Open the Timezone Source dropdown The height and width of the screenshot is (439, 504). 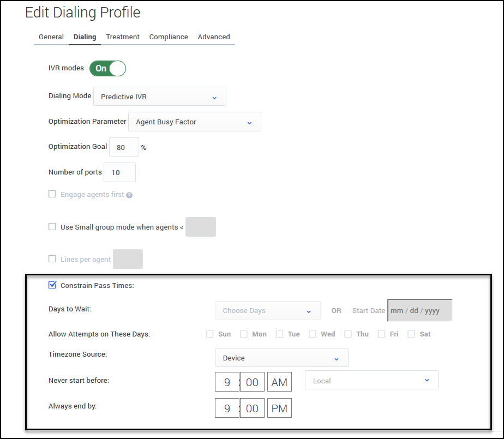281,358
